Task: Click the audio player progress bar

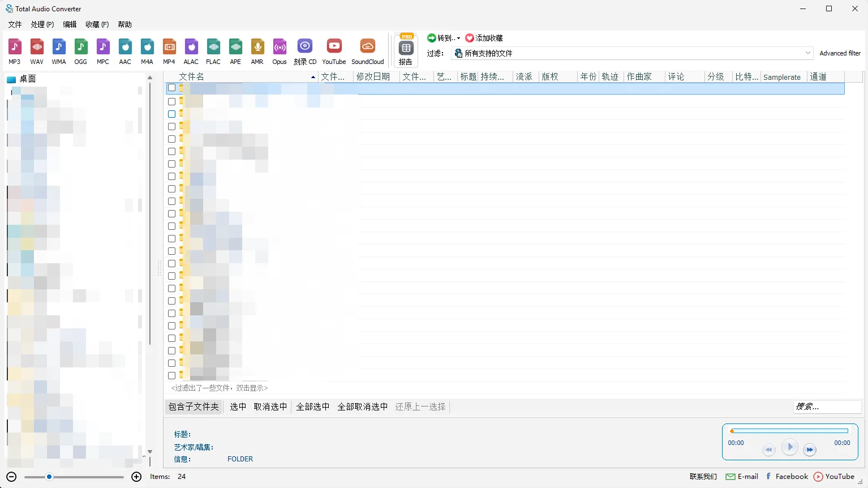Action: click(x=789, y=431)
